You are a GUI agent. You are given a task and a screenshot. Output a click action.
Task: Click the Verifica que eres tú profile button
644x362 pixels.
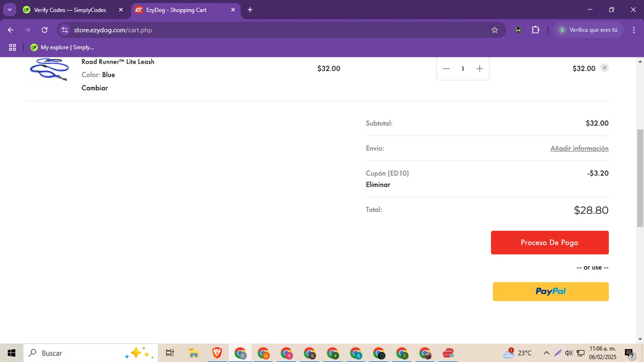[588, 30]
